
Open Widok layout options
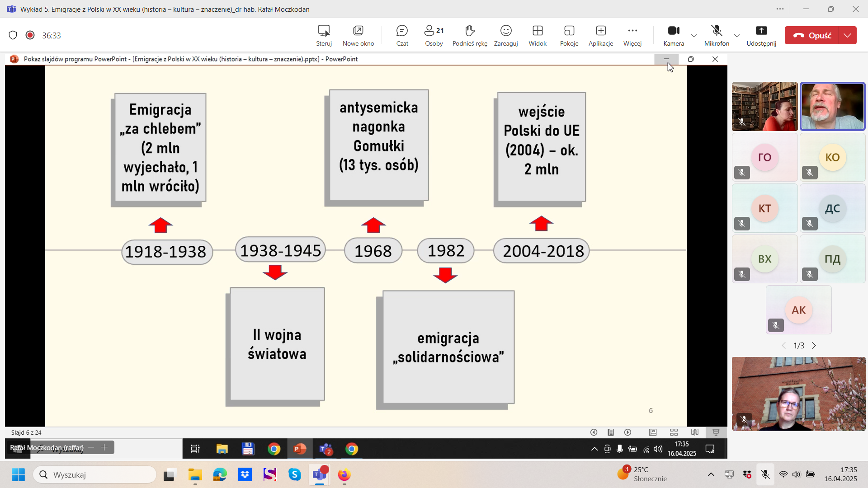[x=538, y=35]
